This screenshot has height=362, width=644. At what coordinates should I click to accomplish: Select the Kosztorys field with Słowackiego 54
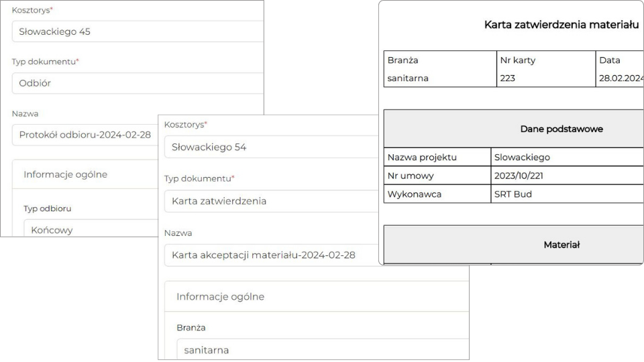271,147
